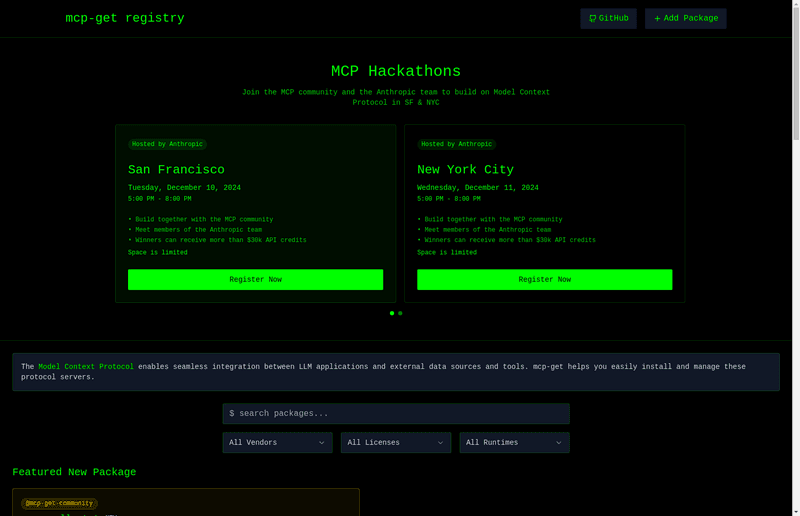Expand the All Licenses dropdown
The width and height of the screenshot is (800, 516).
click(396, 443)
